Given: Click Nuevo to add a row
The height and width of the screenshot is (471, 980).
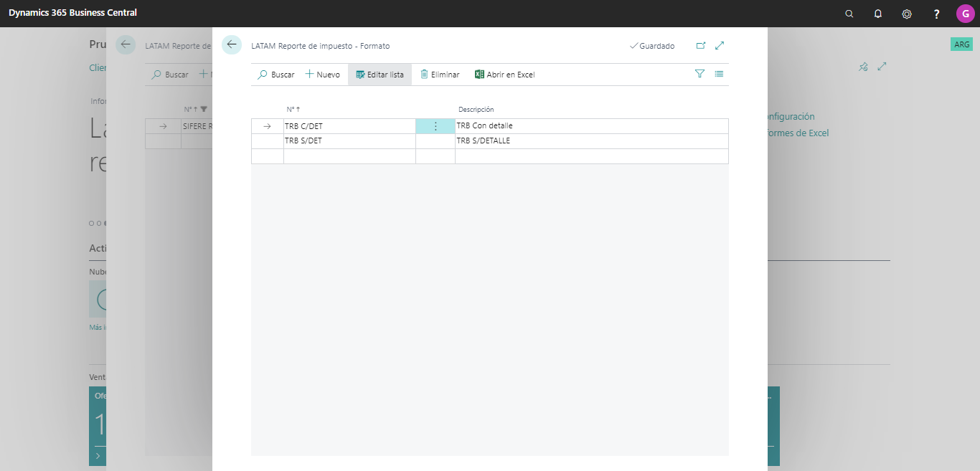Looking at the screenshot, I should coord(323,75).
